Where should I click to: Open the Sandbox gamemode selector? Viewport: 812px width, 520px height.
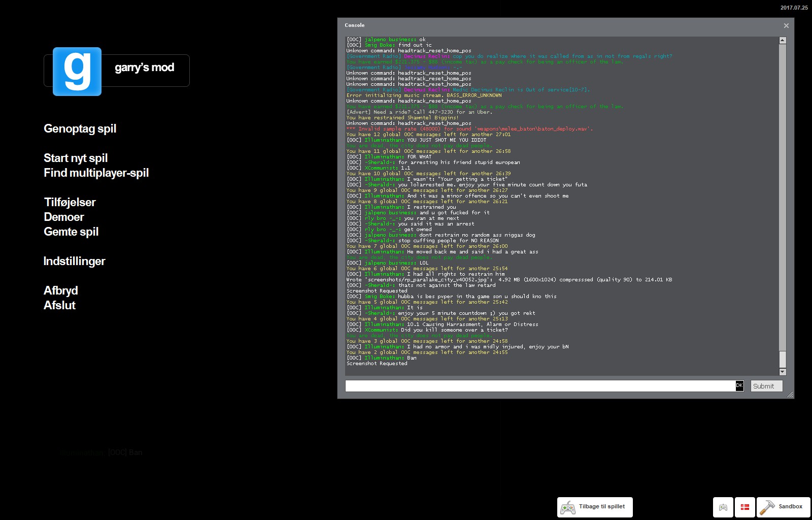pos(784,507)
